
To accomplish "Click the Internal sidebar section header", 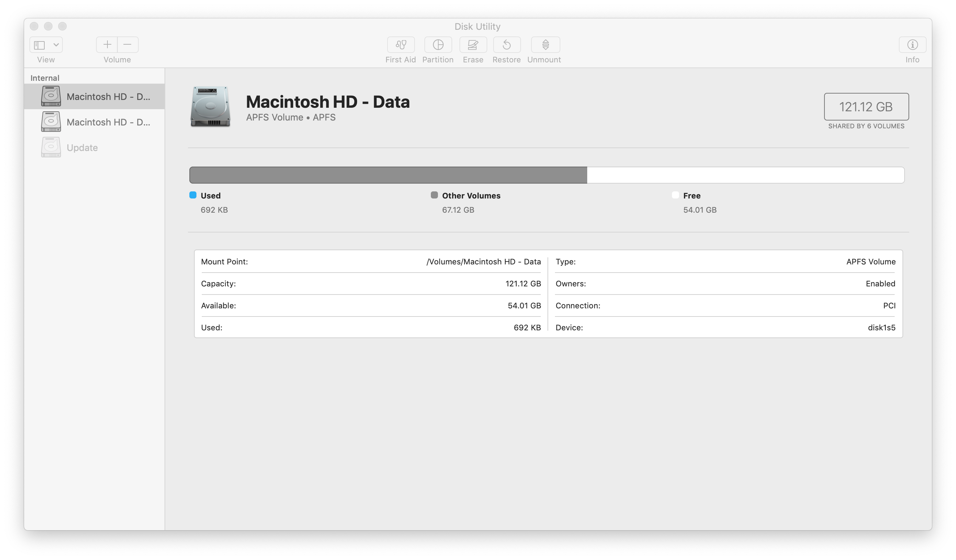I will click(45, 78).
